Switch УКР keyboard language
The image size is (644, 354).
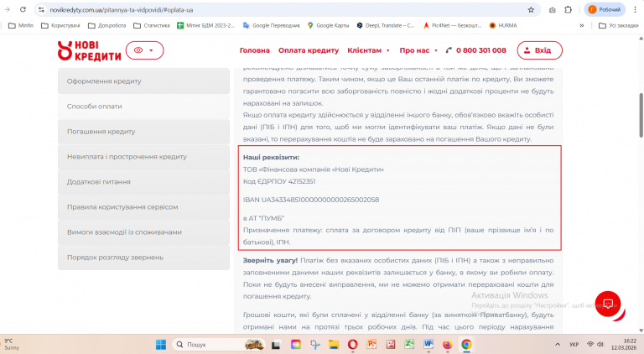click(574, 345)
